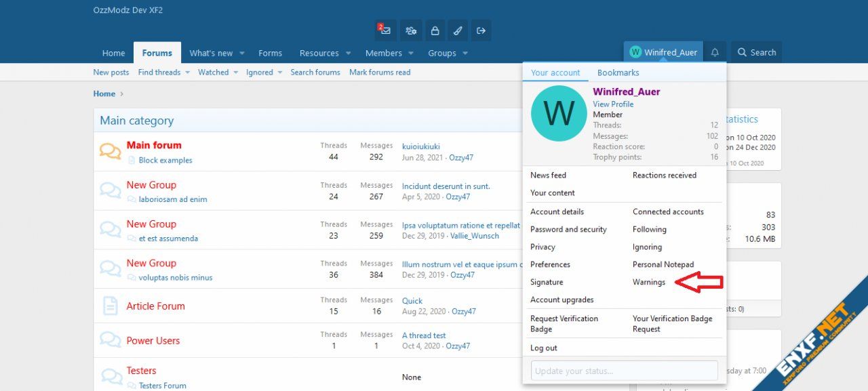
Task: Click the user settings gear icon
Action: 410,30
